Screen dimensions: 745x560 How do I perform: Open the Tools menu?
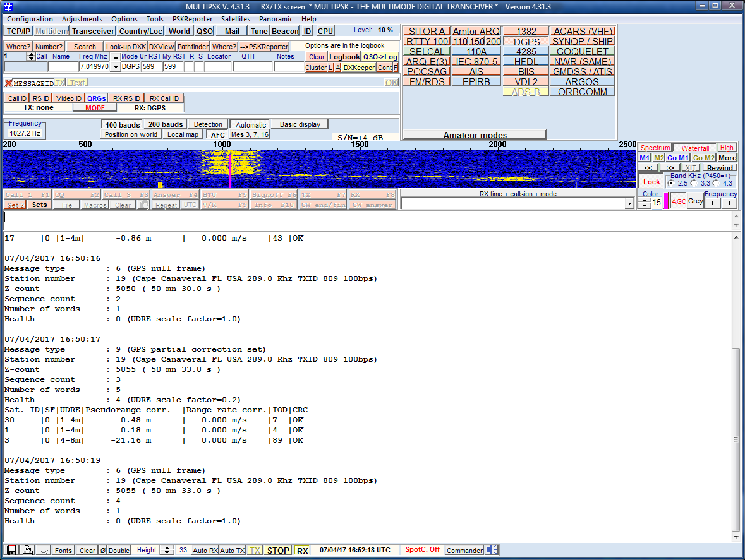click(x=155, y=19)
